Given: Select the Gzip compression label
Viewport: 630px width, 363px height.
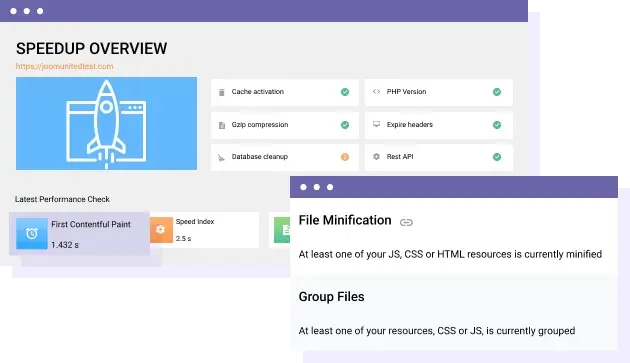Looking at the screenshot, I should point(260,125).
